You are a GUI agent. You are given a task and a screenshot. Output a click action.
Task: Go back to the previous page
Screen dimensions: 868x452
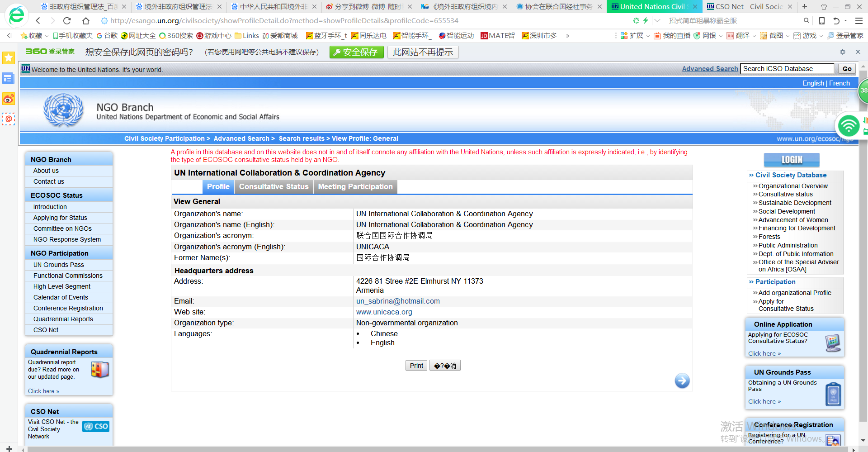(38, 21)
